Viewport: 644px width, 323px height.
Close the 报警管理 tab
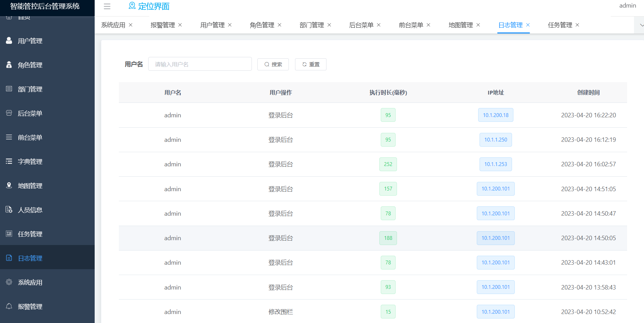point(180,25)
